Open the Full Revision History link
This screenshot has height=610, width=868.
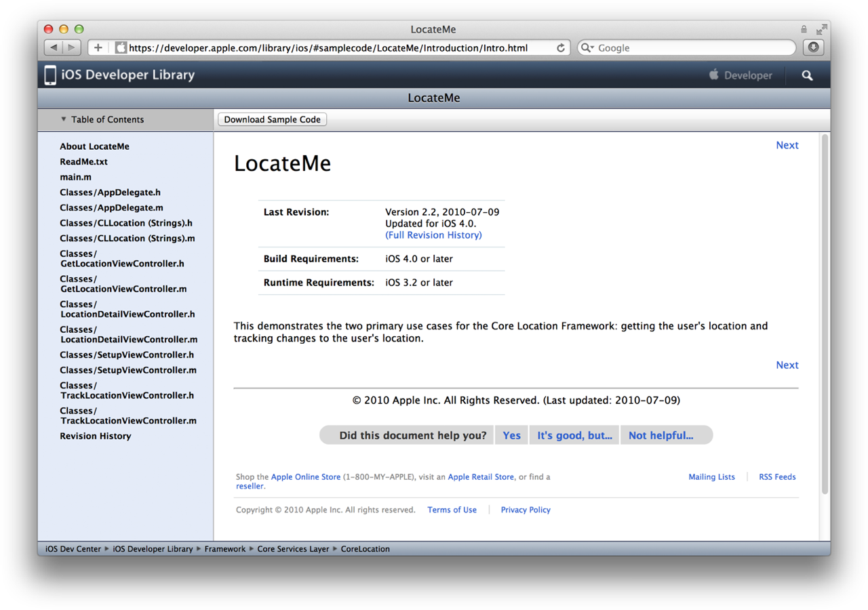tap(433, 235)
